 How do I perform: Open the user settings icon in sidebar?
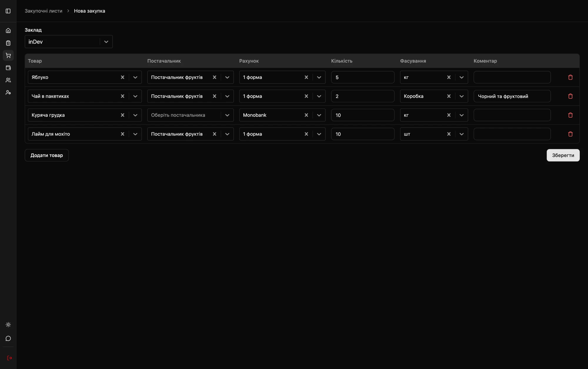pos(8,92)
